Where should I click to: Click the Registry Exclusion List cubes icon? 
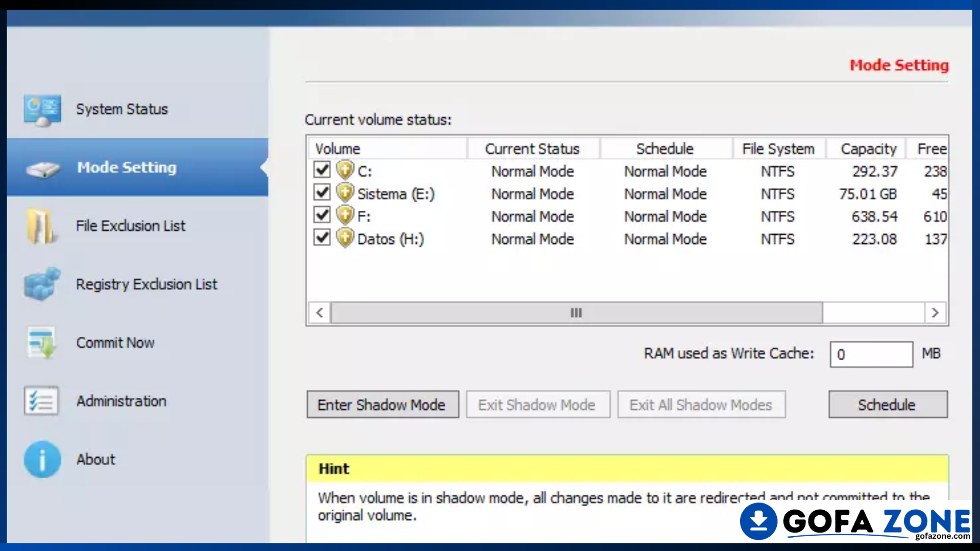pos(42,284)
